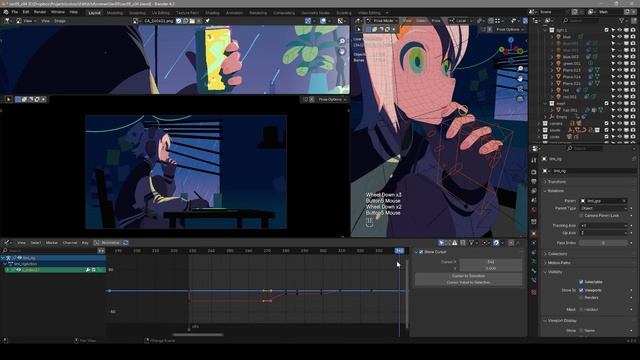
Task: Click the zoom icon in the image editor
Action: [342, 41]
